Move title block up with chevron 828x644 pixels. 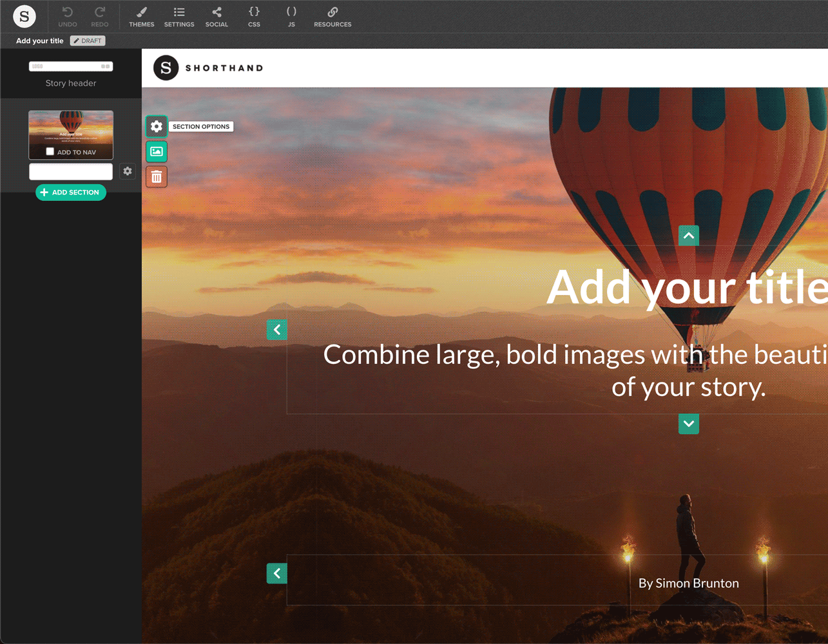pyautogui.click(x=689, y=236)
